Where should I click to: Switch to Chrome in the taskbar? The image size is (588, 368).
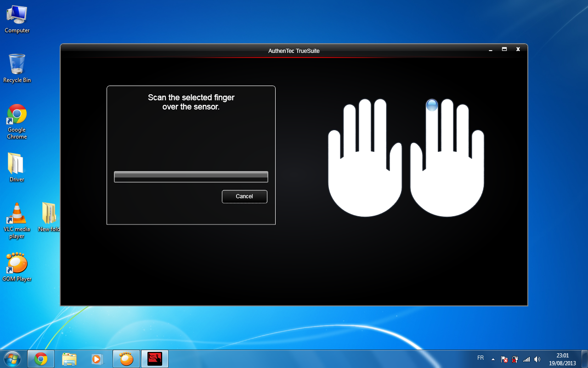(41, 359)
